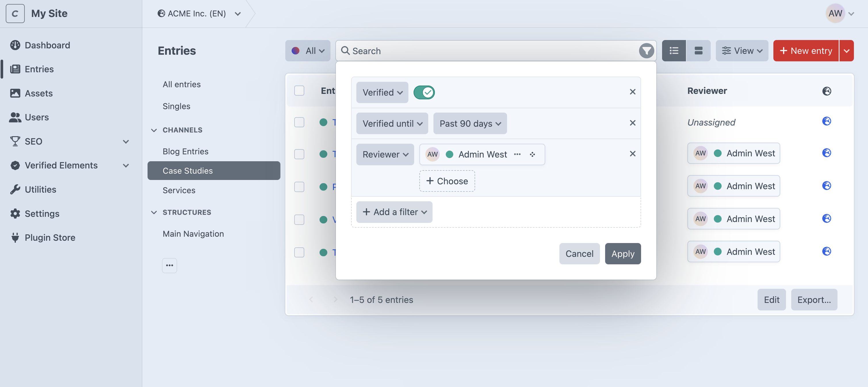Click the search magnifier icon

tap(345, 51)
